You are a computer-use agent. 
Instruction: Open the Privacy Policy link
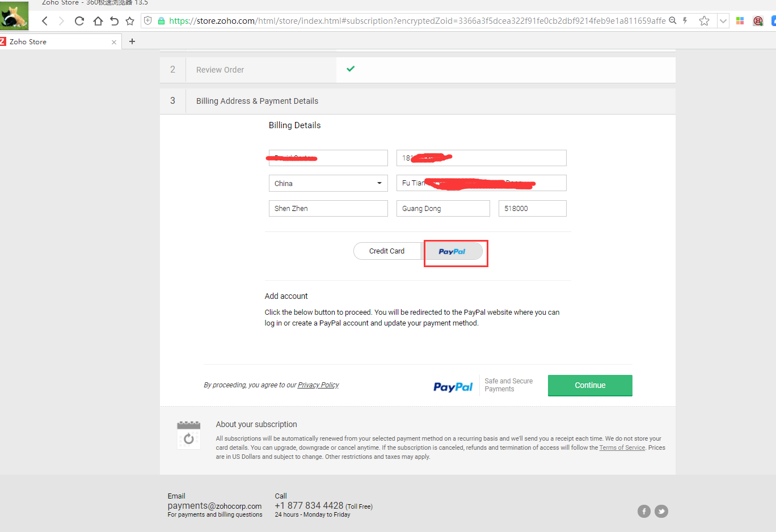[318, 385]
